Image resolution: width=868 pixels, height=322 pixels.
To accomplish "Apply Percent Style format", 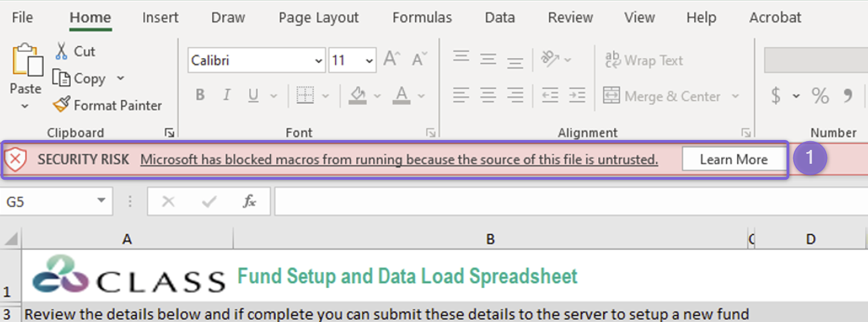I will (x=820, y=96).
